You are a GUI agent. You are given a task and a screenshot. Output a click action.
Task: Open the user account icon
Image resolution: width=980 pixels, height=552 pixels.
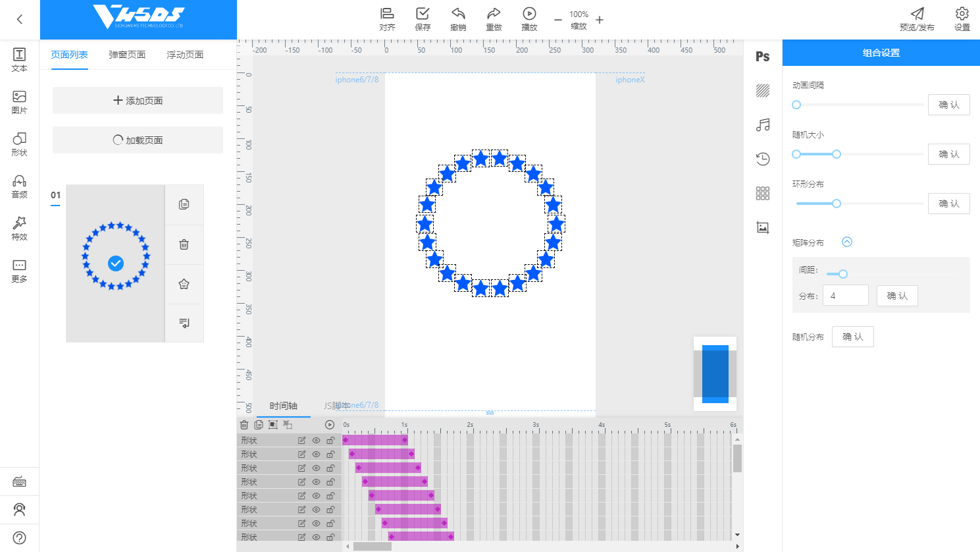[x=20, y=510]
